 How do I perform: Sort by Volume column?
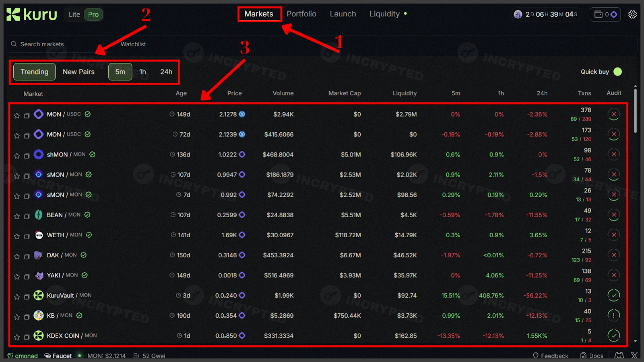(x=283, y=93)
